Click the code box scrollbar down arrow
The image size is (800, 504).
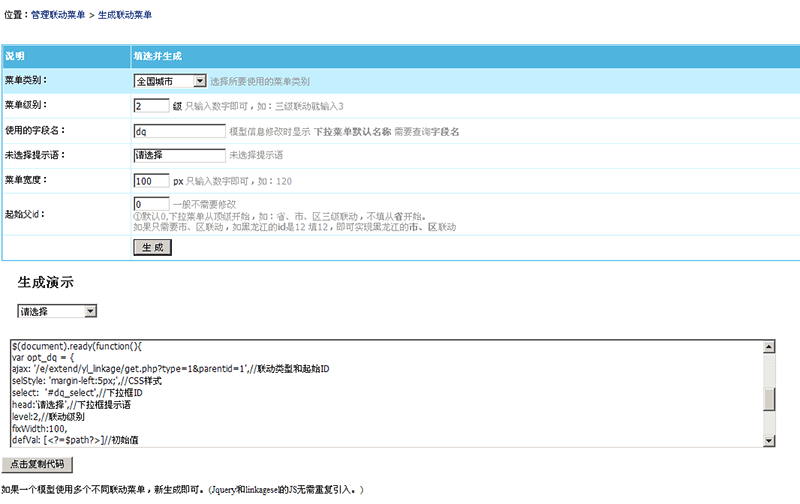(768, 440)
